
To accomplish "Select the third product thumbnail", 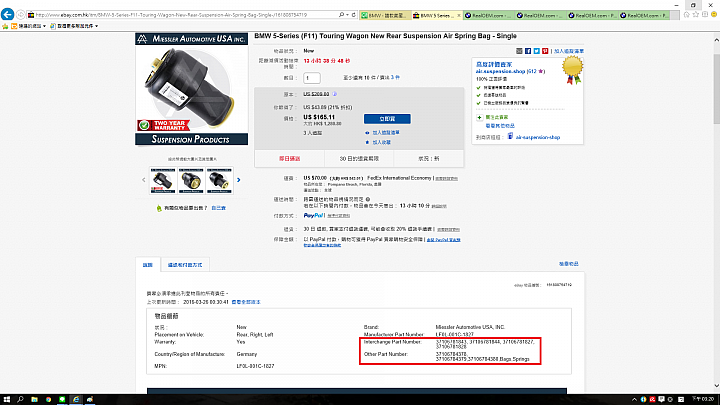I will pyautogui.click(x=219, y=180).
